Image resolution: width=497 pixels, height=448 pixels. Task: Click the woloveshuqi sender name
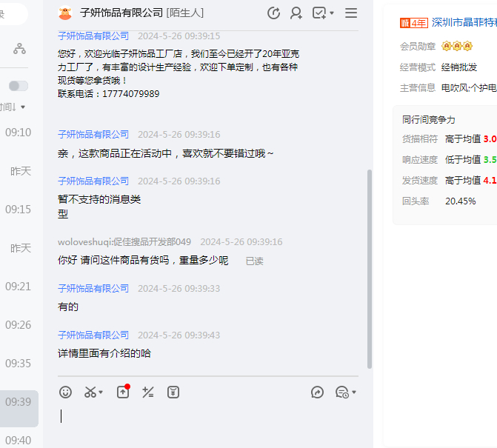[124, 242]
